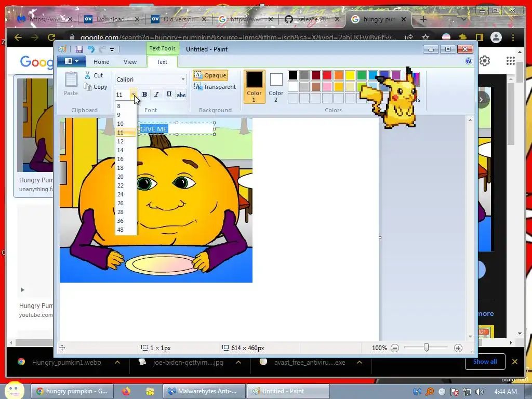Click the Paste button in Clipboard
The width and height of the screenshot is (532, 399).
click(71, 84)
